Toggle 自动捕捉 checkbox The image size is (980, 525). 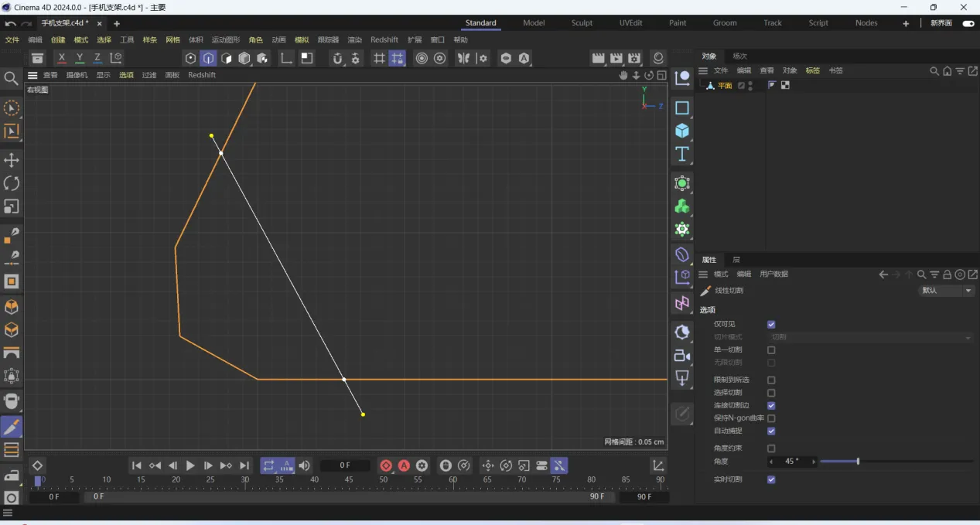pos(771,431)
